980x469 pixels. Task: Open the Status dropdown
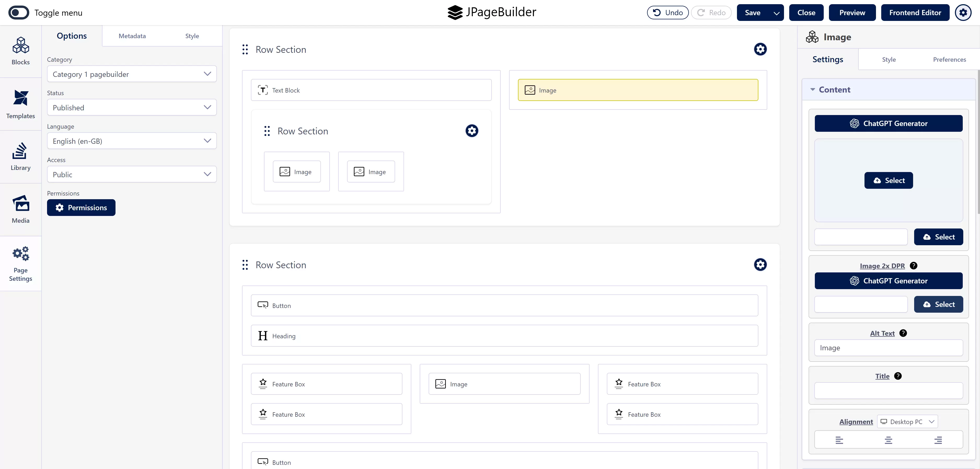[132, 107]
